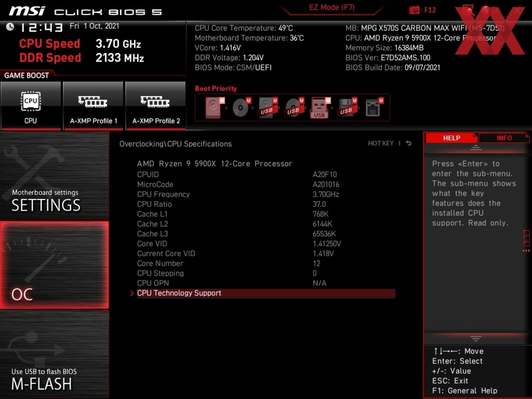
Task: Collapse side panel with triple arrows
Action: [x=526, y=251]
